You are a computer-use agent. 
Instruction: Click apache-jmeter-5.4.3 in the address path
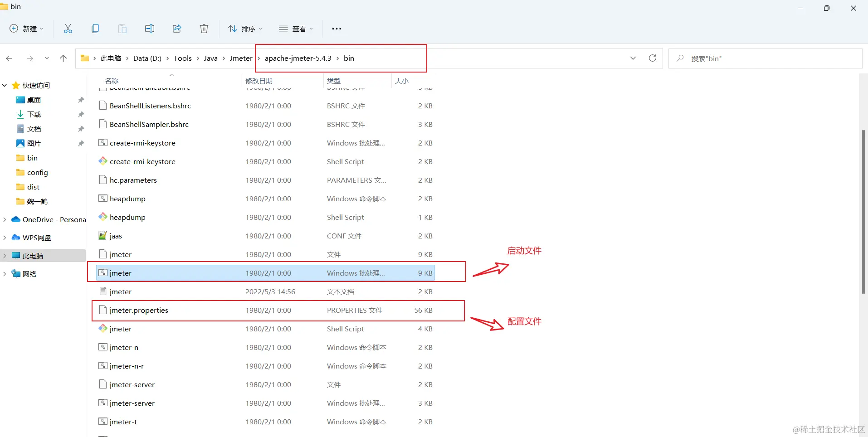[x=298, y=58]
